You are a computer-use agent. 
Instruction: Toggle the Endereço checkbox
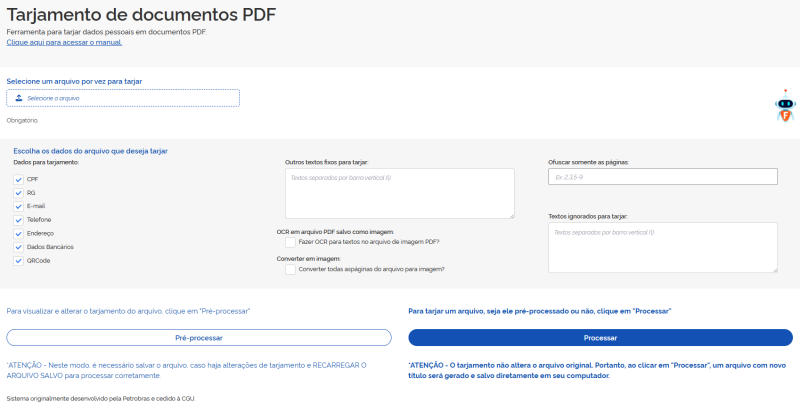18,233
